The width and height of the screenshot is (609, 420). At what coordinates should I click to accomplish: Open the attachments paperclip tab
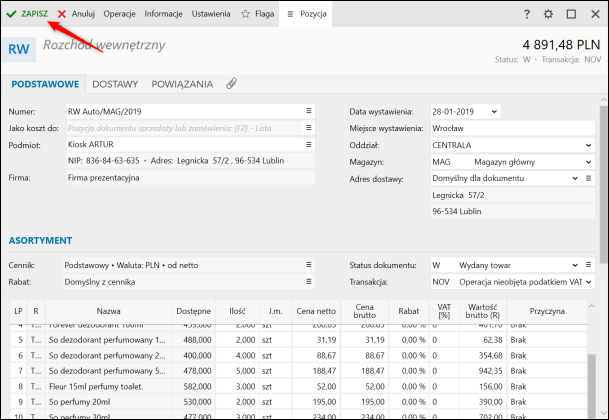232,84
